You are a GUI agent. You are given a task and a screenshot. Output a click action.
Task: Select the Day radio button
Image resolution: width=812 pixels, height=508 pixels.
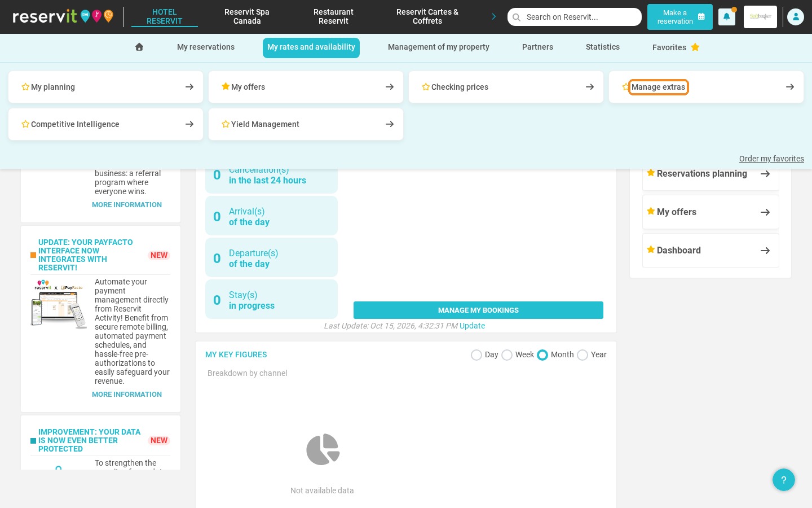[476, 355]
